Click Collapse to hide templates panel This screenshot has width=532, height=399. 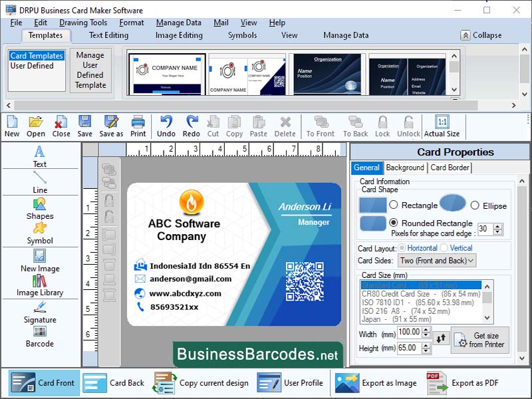(x=483, y=35)
